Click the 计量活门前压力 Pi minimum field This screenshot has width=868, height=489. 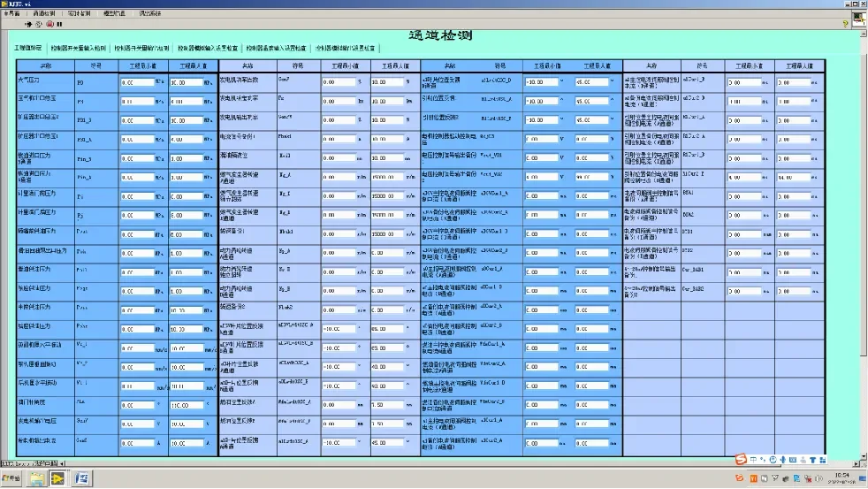[137, 196]
